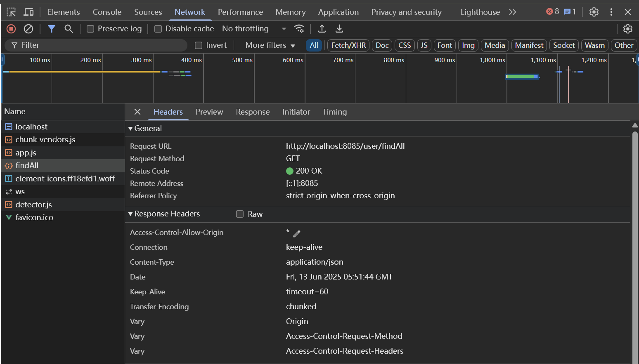Image resolution: width=639 pixels, height=364 pixels.
Task: Click the inspect element picker icon
Action: 11,12
